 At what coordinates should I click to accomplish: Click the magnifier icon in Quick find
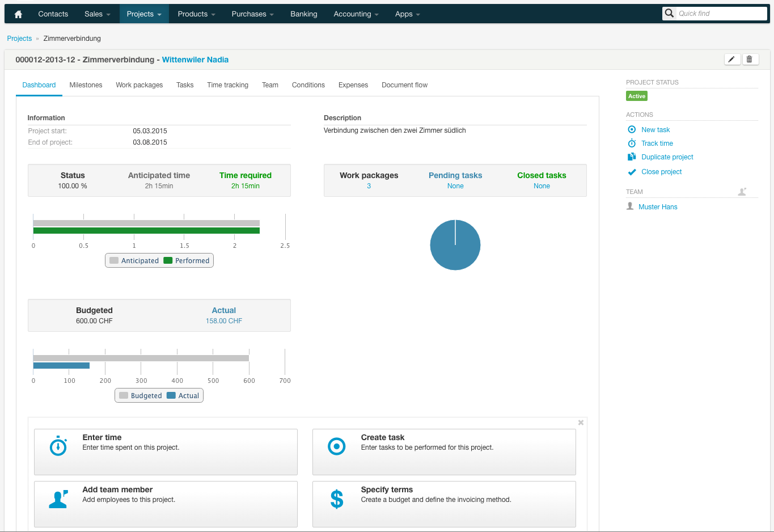(670, 13)
